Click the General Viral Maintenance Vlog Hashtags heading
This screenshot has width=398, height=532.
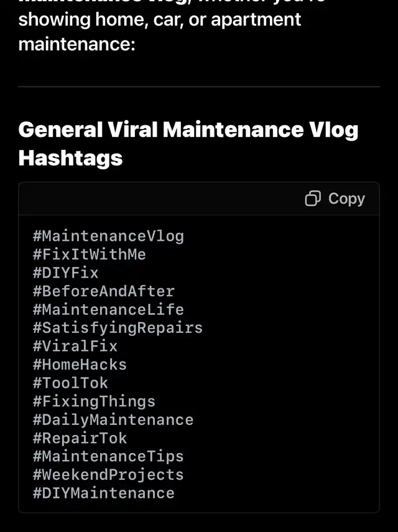point(188,144)
